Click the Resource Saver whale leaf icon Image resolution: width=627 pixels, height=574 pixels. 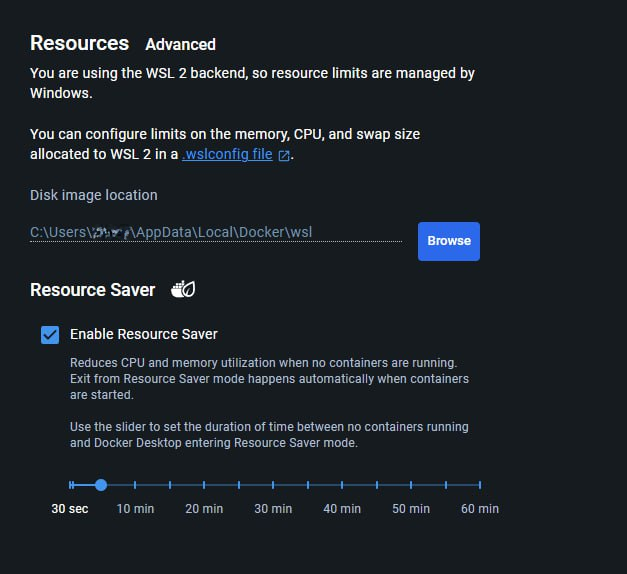click(x=183, y=290)
